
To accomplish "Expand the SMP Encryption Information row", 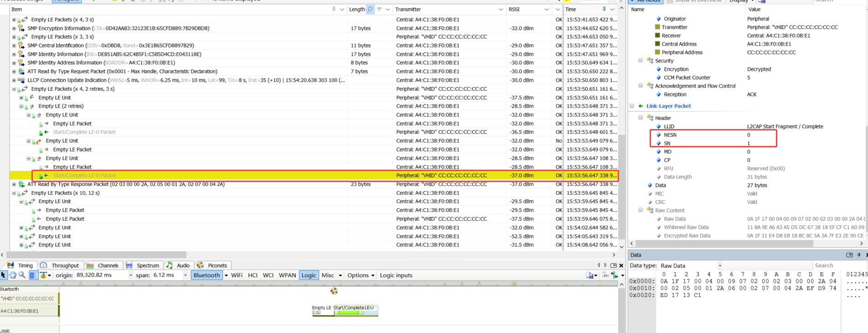I will coord(14,28).
